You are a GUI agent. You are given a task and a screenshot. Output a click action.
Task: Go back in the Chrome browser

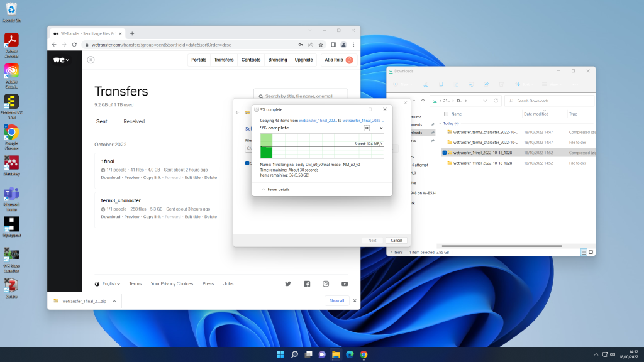click(x=54, y=45)
